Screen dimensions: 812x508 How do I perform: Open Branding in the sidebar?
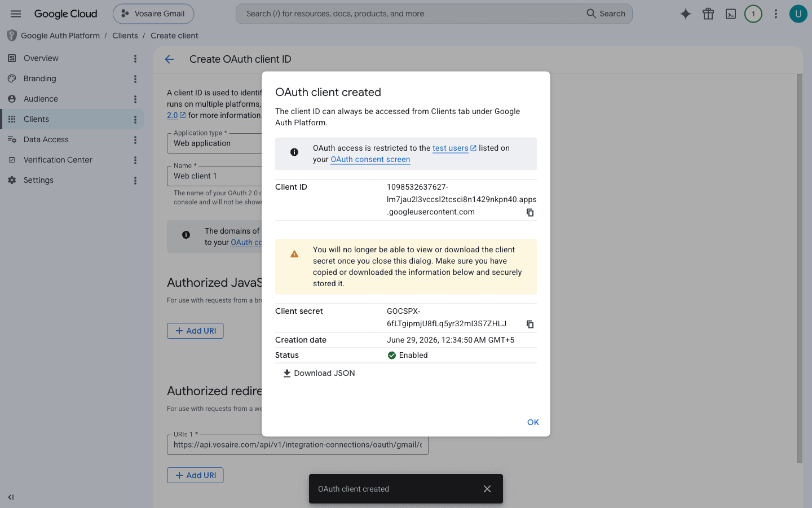(39, 78)
